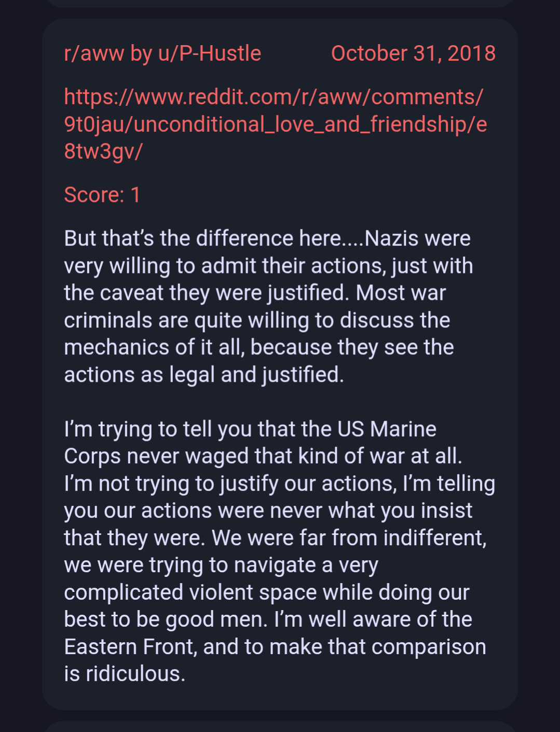Click 'But that's the difference here' opening line

click(202, 239)
